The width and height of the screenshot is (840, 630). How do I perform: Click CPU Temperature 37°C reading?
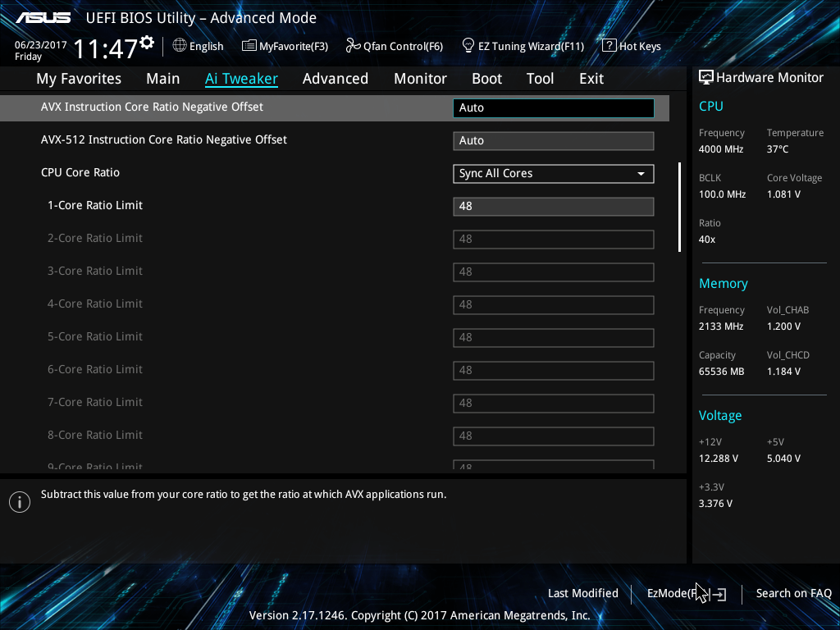[x=778, y=149]
